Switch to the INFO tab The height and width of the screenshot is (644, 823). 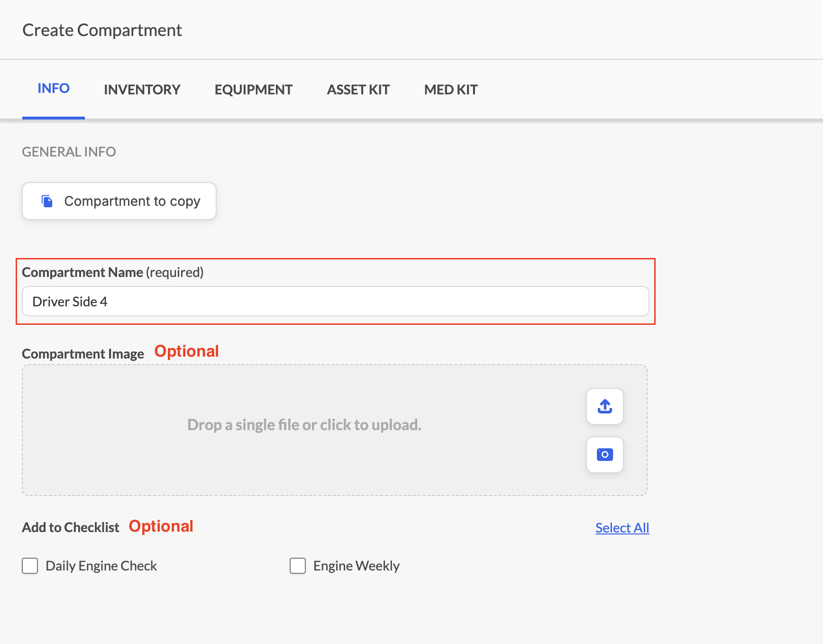point(54,89)
